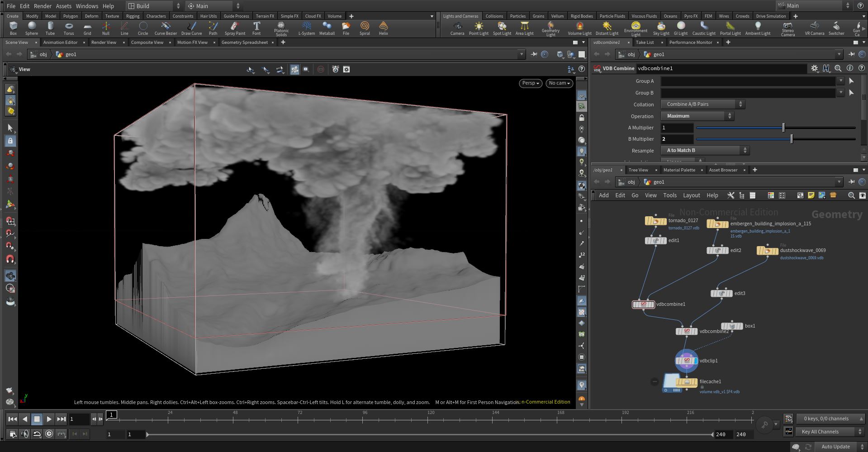
Task: Jump to the first frame
Action: [x=13, y=419]
